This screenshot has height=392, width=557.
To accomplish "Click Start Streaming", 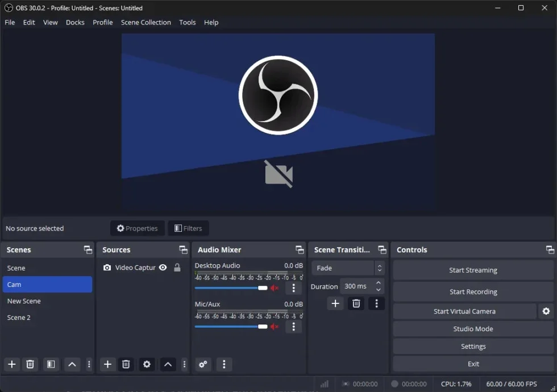I will click(x=473, y=270).
